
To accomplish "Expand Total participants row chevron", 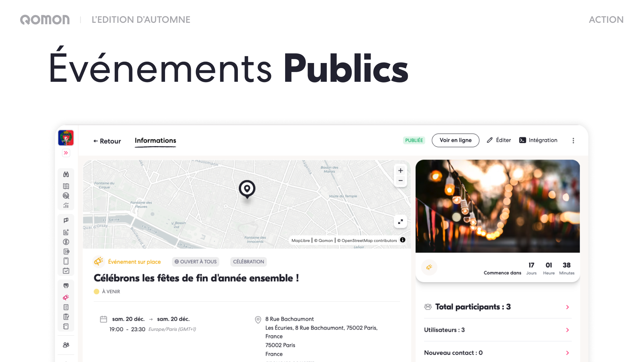I will (x=568, y=307).
